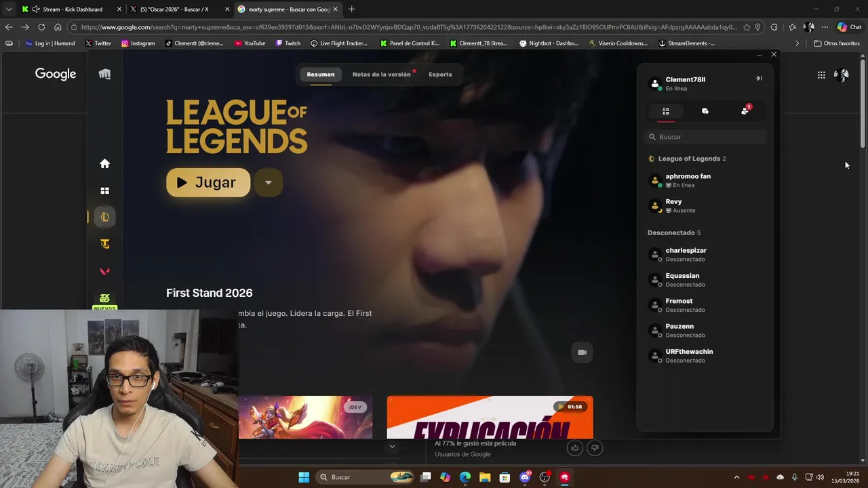Viewport: 868px width, 488px height.
Task: Show hidden system tray icons chevron
Action: pyautogui.click(x=736, y=477)
